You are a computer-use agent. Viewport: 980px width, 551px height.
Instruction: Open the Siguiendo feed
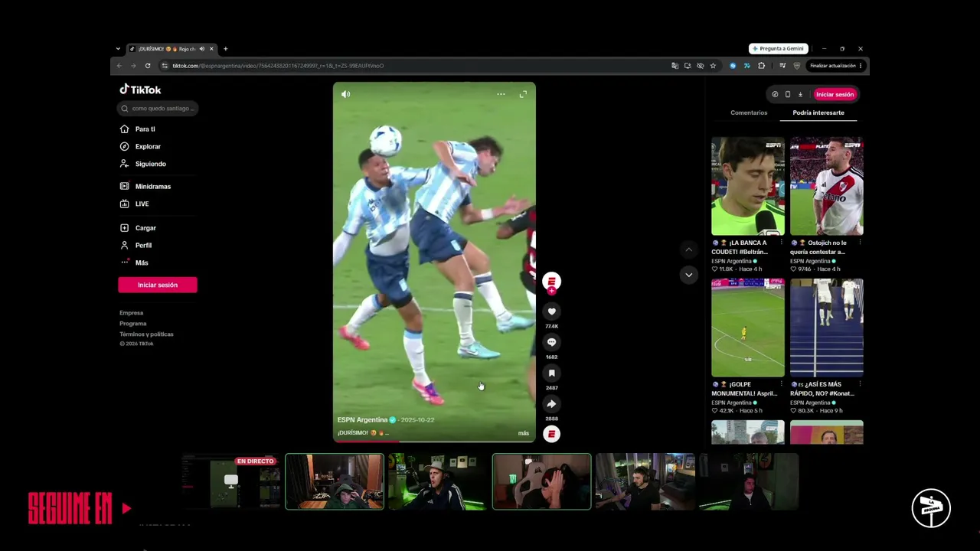click(143, 164)
